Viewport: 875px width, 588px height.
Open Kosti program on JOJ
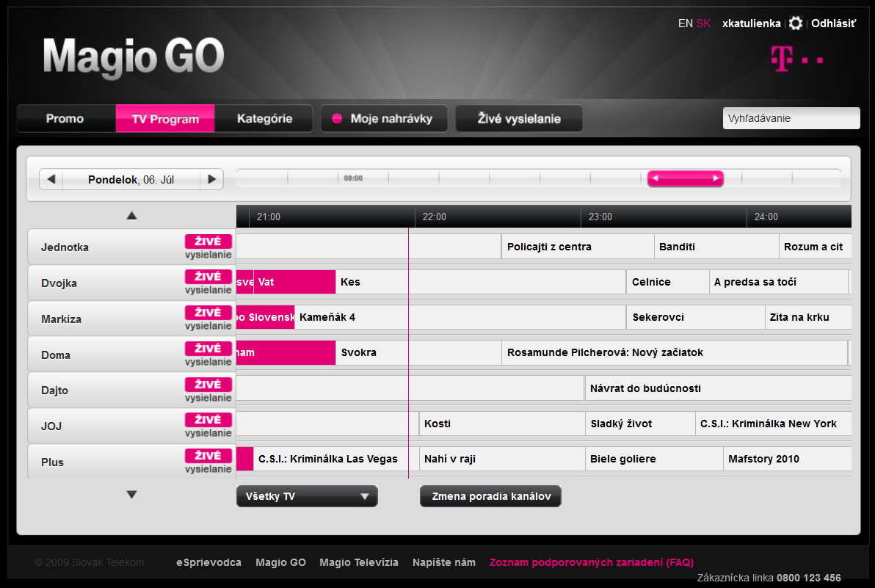pos(501,424)
